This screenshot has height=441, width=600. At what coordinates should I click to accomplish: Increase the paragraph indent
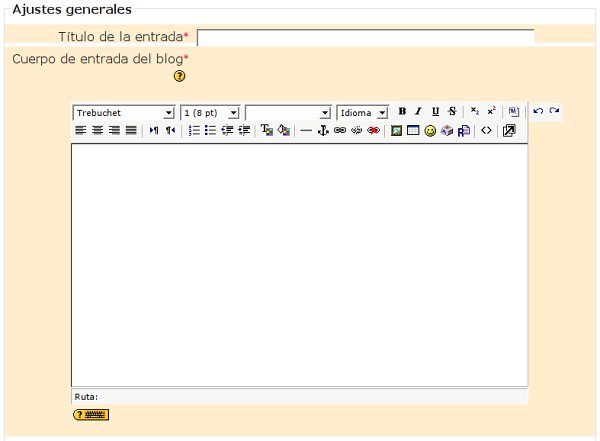[x=244, y=131]
